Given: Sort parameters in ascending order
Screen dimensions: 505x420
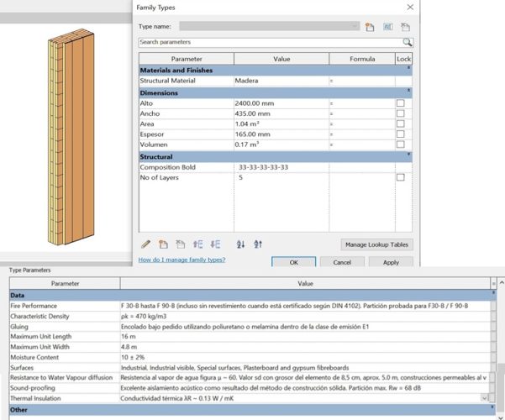Looking at the screenshot, I should tap(240, 244).
